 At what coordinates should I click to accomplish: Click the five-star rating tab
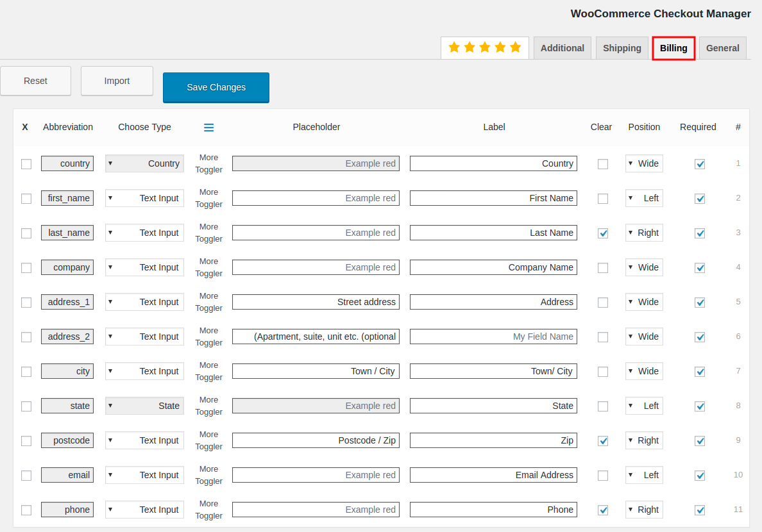click(x=484, y=47)
